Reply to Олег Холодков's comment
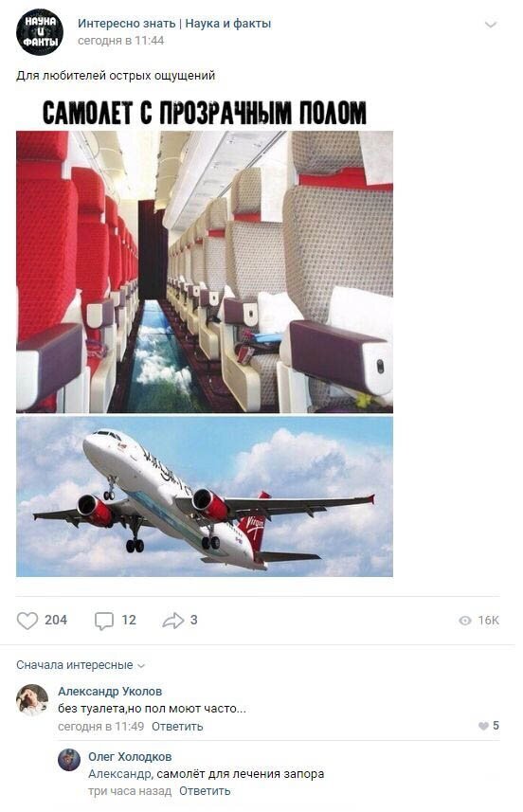 click(x=205, y=791)
